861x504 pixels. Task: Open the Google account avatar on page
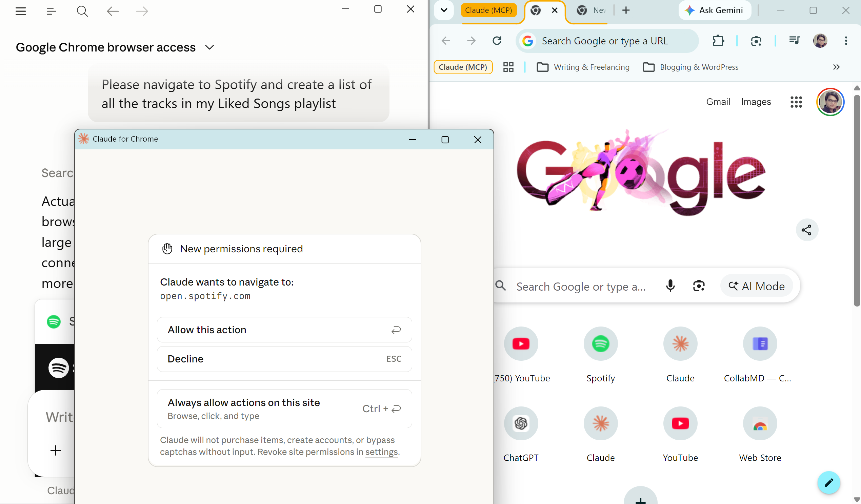tap(830, 102)
